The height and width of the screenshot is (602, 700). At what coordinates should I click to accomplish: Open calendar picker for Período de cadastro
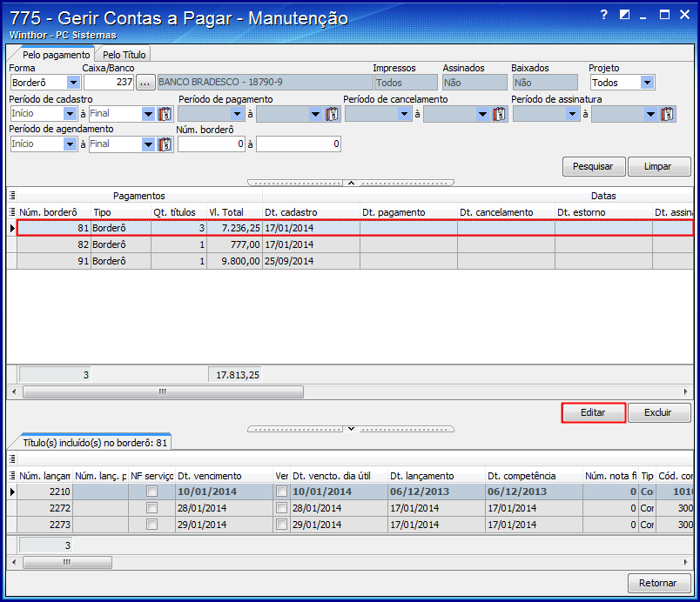point(165,114)
